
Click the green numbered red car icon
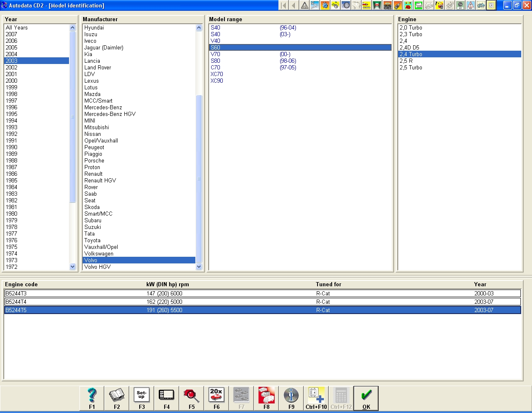click(408, 5)
